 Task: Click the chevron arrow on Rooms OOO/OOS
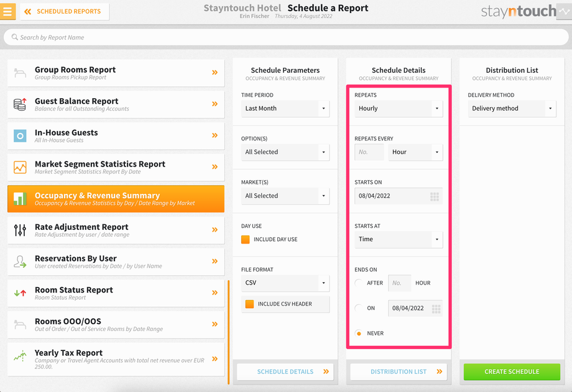(x=215, y=324)
